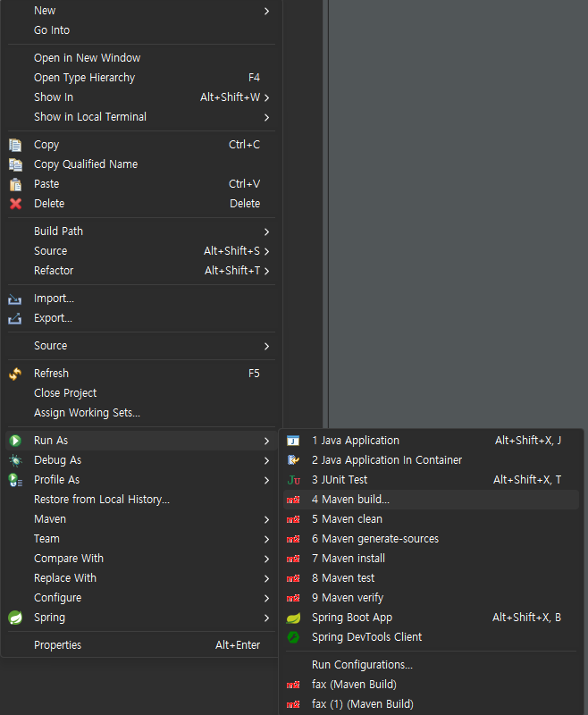Expand the Refactor submenu arrow
The height and width of the screenshot is (715, 588).
pos(266,271)
